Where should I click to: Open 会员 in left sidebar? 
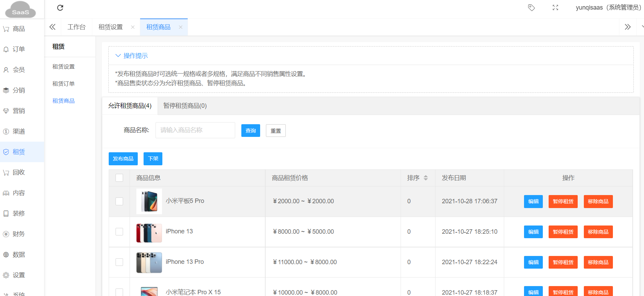(x=22, y=70)
